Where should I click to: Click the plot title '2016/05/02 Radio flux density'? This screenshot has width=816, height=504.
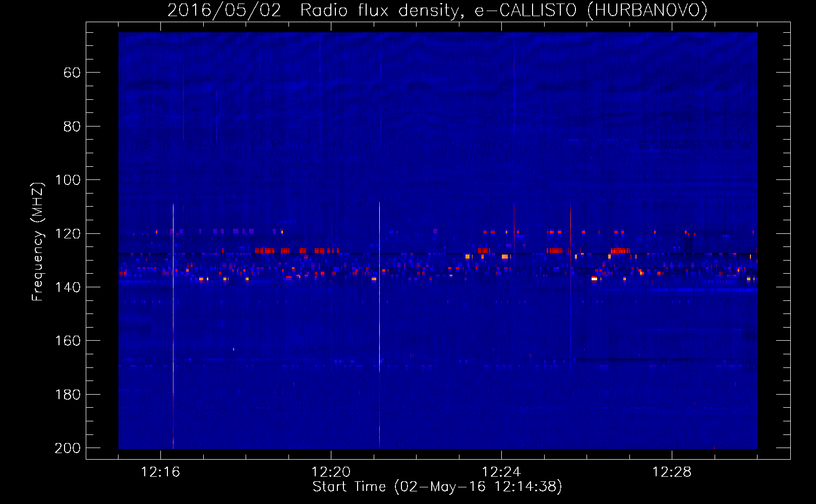[x=437, y=10]
